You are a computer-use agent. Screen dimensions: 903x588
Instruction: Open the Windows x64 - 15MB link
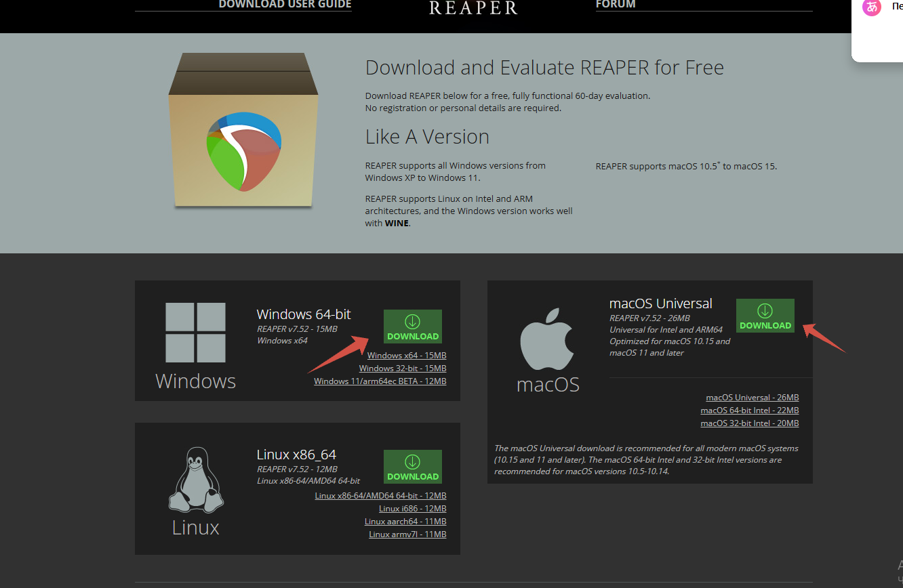tap(407, 356)
